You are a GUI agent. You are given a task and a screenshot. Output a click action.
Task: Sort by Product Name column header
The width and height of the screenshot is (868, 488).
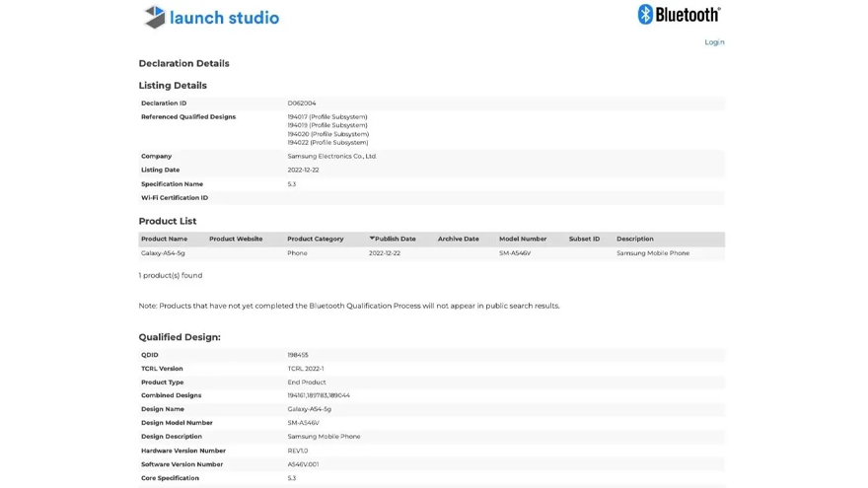click(x=164, y=239)
